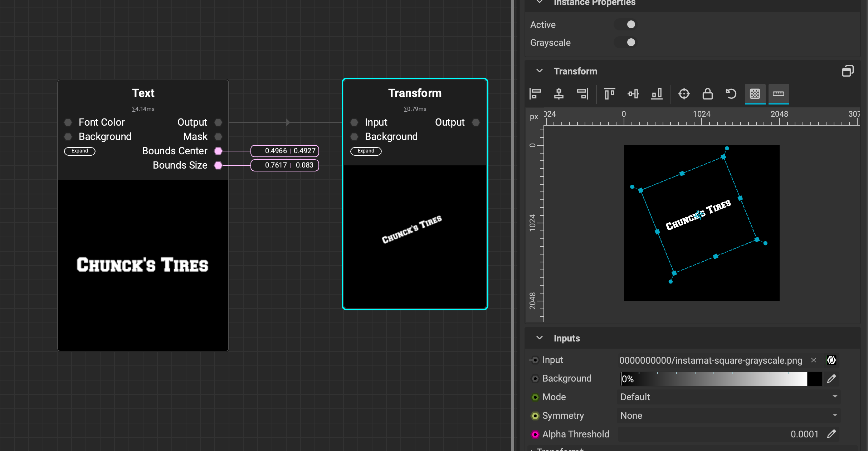868x451 pixels.
Task: Click the lock transform icon
Action: 707,94
